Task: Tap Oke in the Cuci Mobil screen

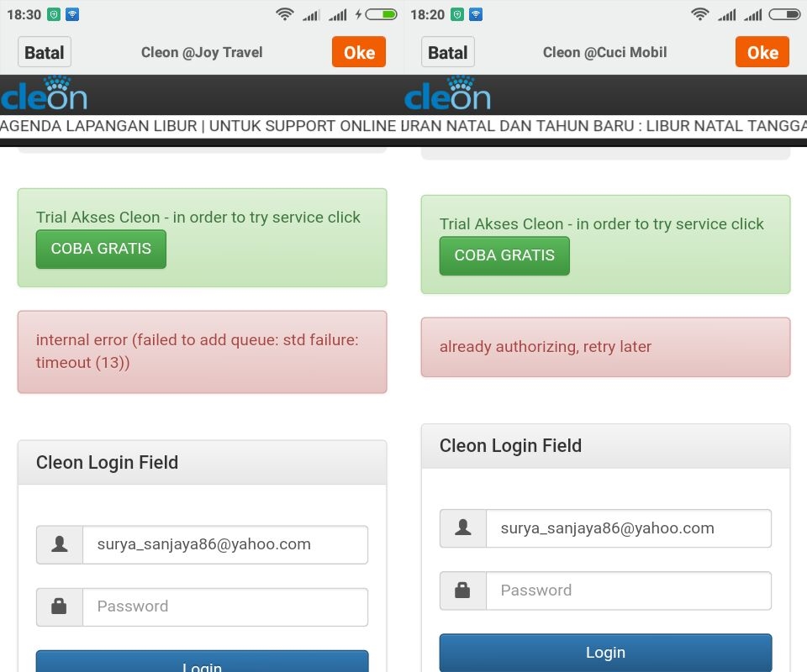Action: pyautogui.click(x=762, y=52)
